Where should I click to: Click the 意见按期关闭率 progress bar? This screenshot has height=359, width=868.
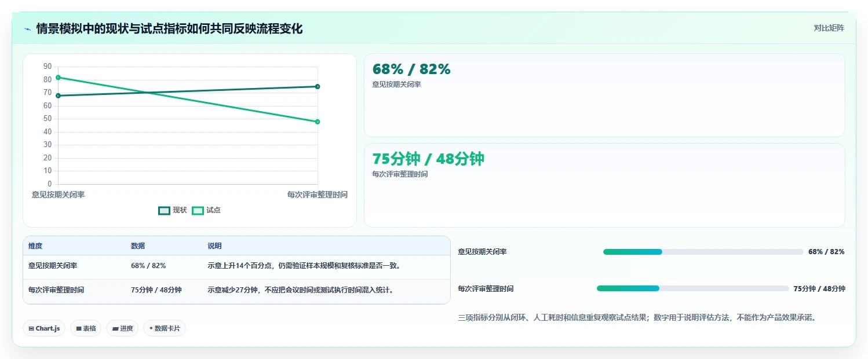[703, 252]
